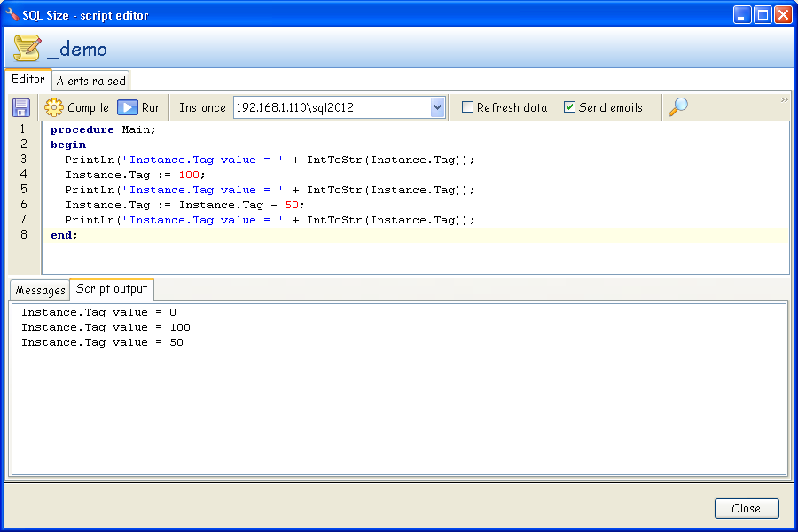Enable the Refresh data checkbox
798x532 pixels.
pyautogui.click(x=465, y=106)
